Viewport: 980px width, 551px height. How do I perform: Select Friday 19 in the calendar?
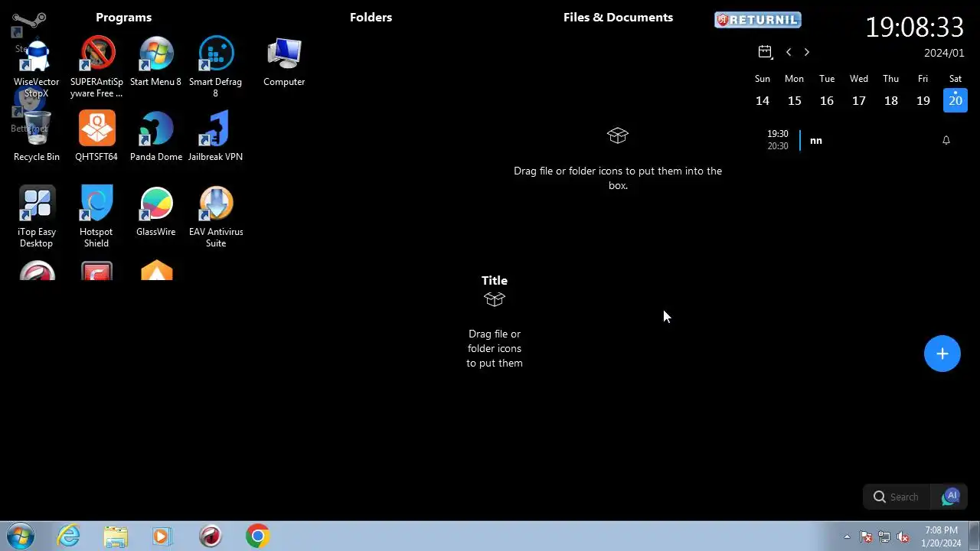click(923, 101)
